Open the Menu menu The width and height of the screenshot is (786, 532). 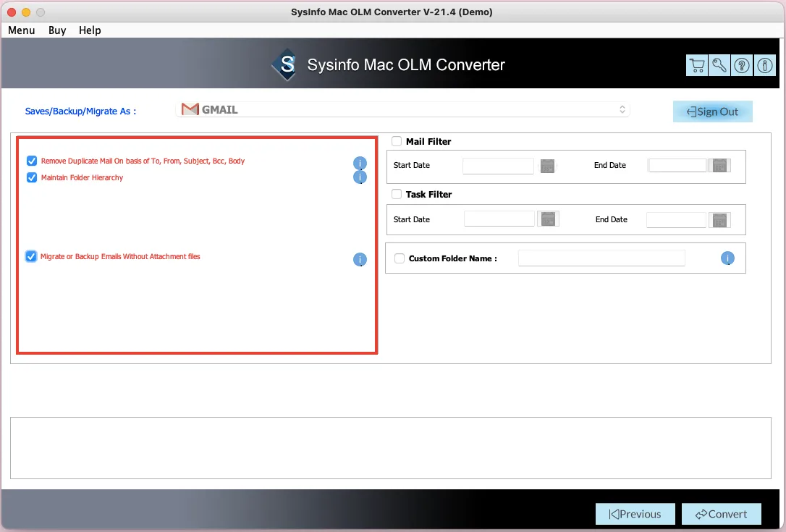(22, 30)
